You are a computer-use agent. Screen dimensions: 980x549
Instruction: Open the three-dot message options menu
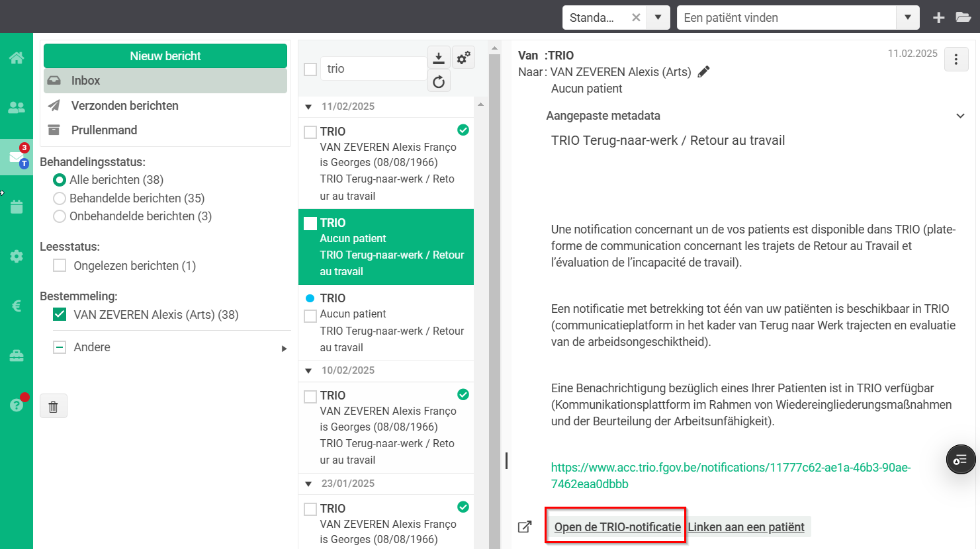click(956, 59)
